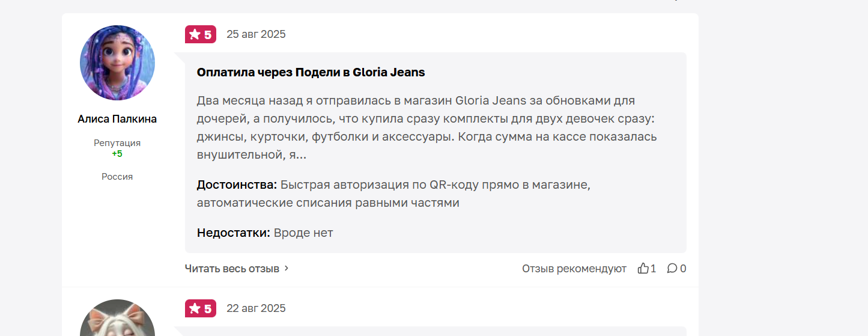Click the comment counter showing 0

[x=683, y=269]
